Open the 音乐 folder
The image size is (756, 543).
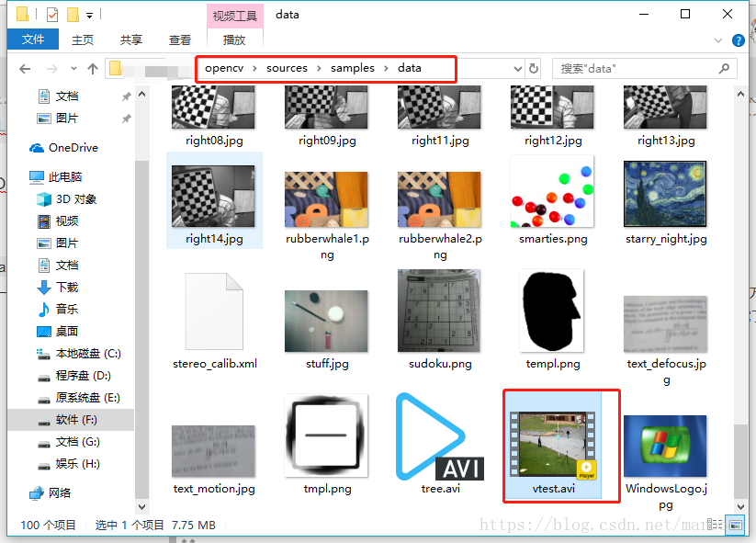[x=67, y=309]
